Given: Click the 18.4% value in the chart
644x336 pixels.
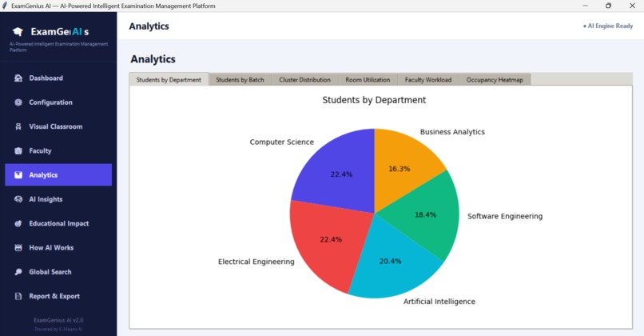Looking at the screenshot, I should pyautogui.click(x=426, y=214).
